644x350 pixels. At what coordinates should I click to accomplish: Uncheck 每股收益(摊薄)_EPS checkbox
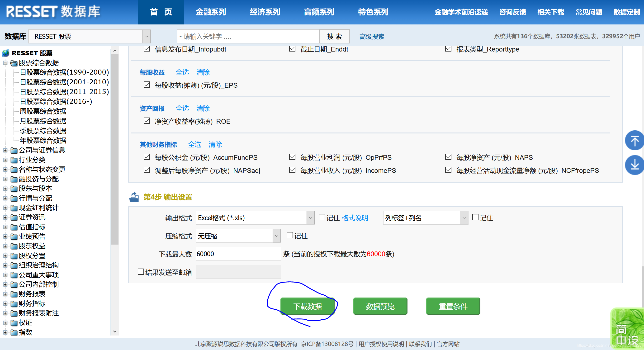click(x=147, y=85)
